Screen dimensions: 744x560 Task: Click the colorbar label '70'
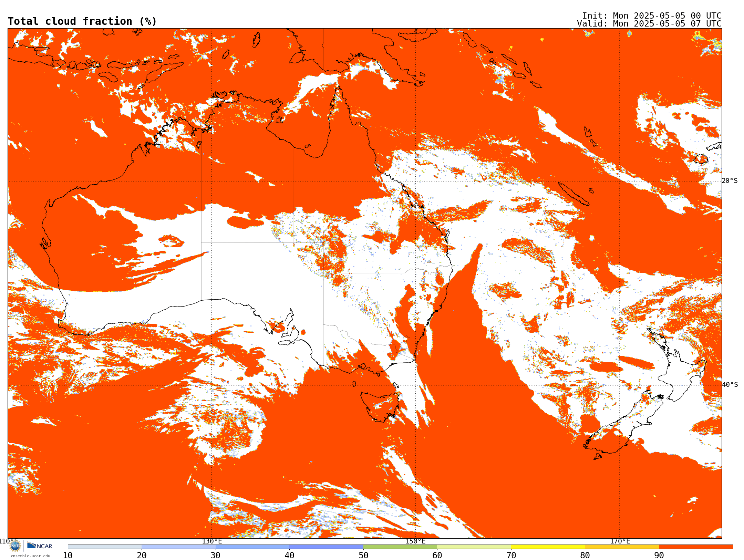[511, 555]
